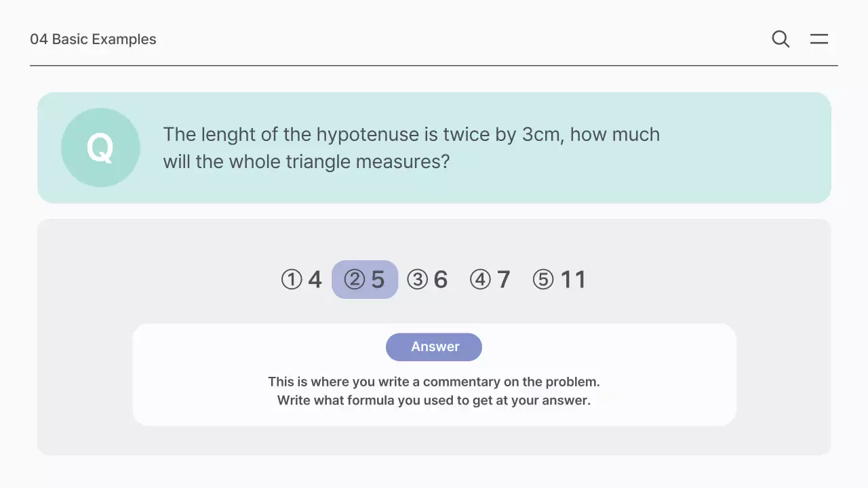Open the hamburger menu icon

tap(819, 39)
